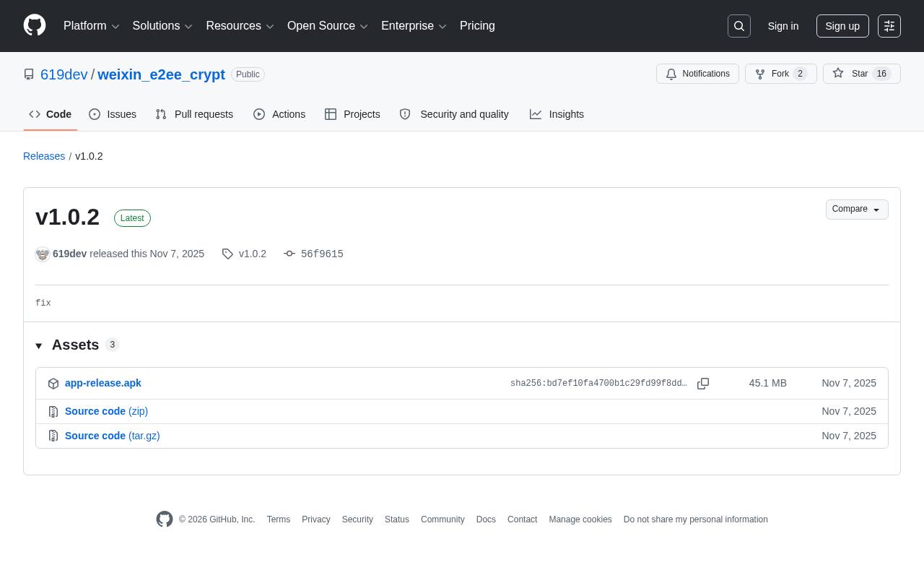924x578 pixels.
Task: Click Do not share my personal information
Action: [x=696, y=519]
